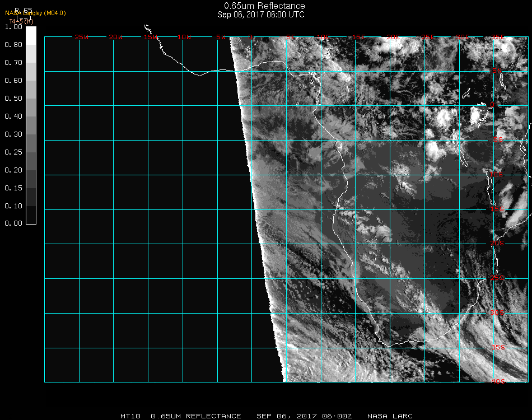The width and height of the screenshot is (532, 420).
Task: Click the 30E longitude label
Action: tap(463, 37)
